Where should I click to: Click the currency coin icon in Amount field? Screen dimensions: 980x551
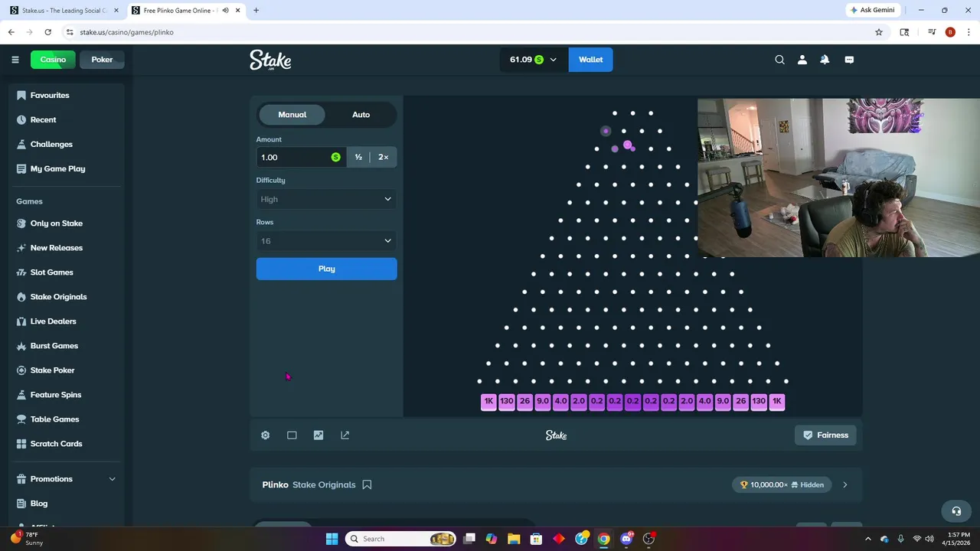335,157
